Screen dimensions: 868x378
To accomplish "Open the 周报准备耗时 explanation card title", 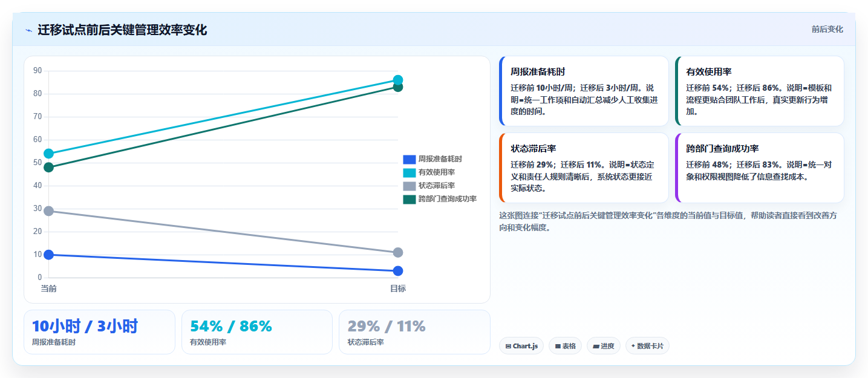I will click(x=538, y=71).
